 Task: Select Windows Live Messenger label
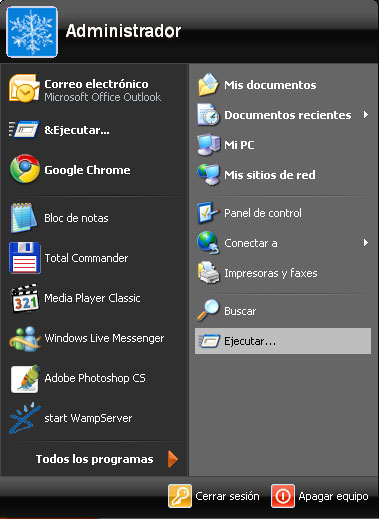click(x=104, y=338)
